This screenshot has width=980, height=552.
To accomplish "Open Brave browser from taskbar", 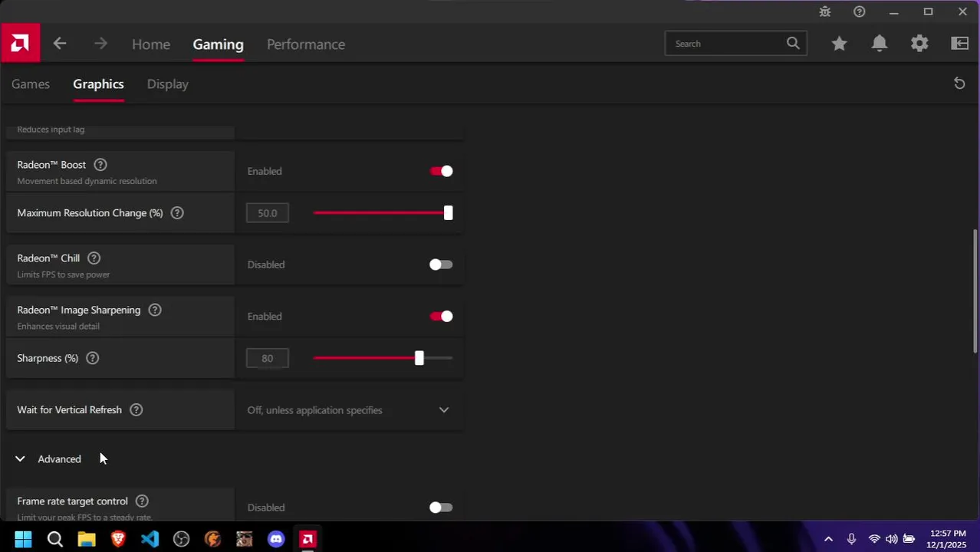I will point(118,539).
